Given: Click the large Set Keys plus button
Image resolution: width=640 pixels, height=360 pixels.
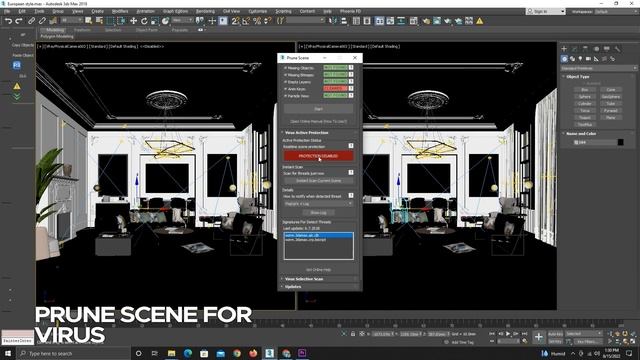Looking at the screenshot, I should (539, 337).
